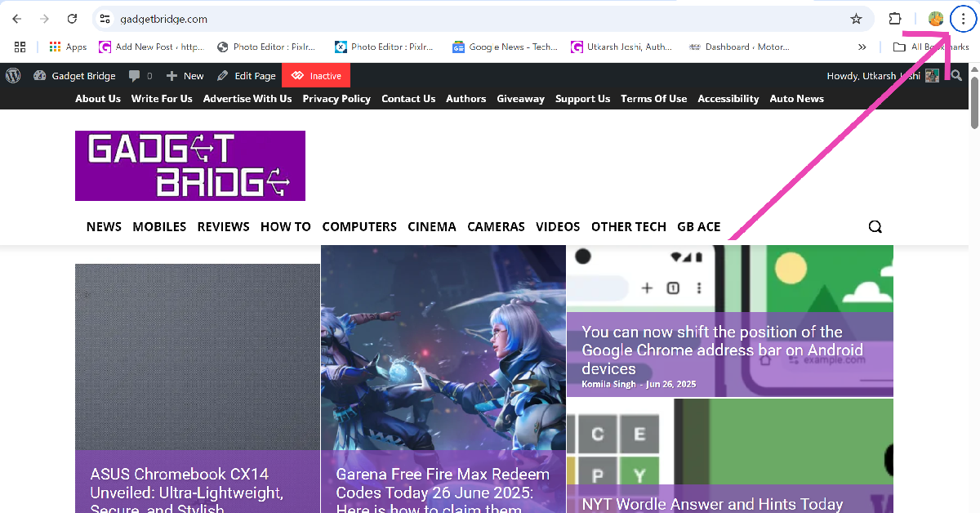Open the Add New Post bookmark
This screenshot has height=513, width=980.
[x=151, y=47]
